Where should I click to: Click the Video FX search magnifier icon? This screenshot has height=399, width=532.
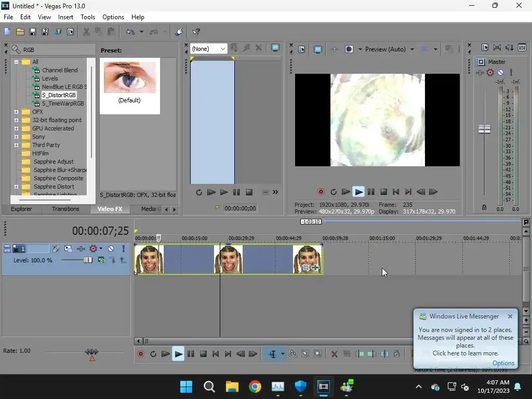(x=16, y=49)
